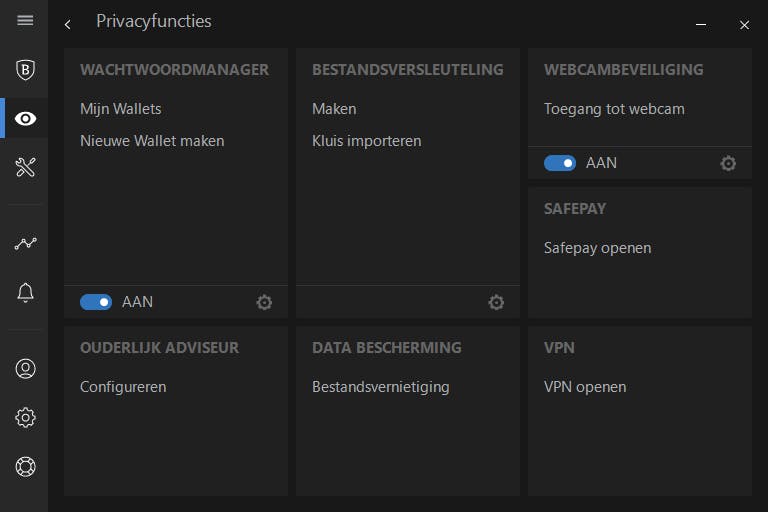Open Webcambeveiliging settings gear

pos(728,163)
